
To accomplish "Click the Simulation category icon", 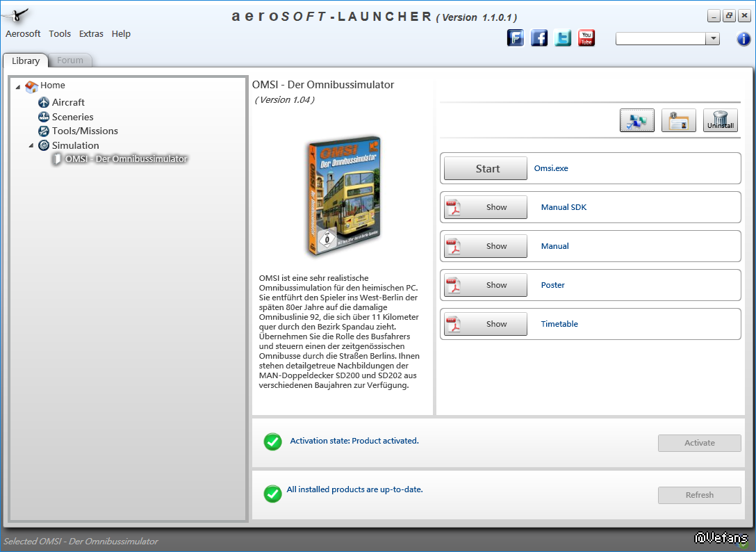I will click(44, 145).
